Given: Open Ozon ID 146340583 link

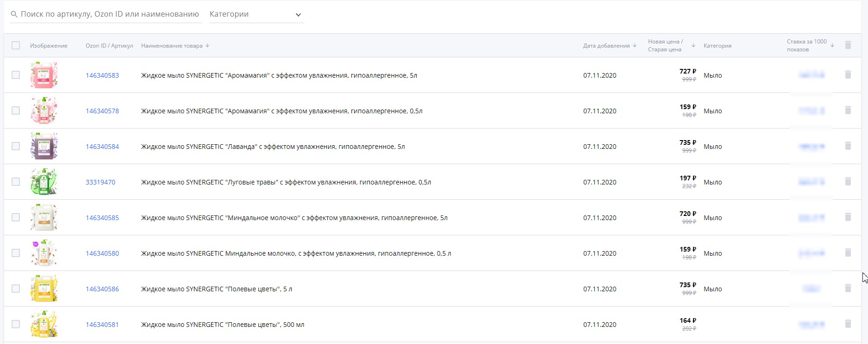Looking at the screenshot, I should [102, 75].
